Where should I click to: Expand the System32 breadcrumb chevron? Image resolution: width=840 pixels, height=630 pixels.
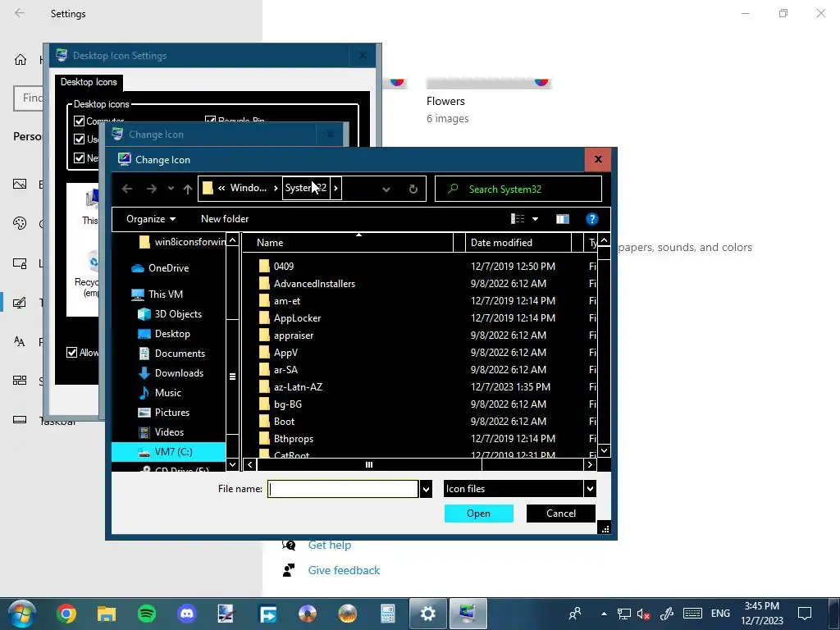tap(336, 188)
